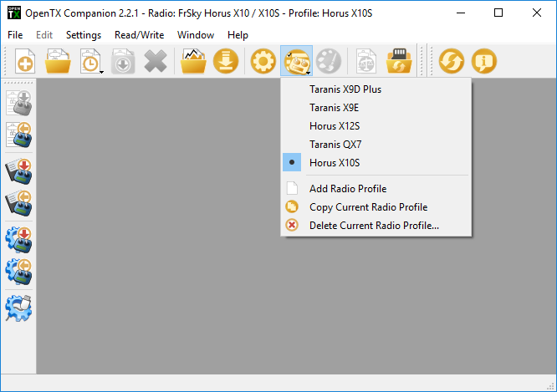Open recent files clock document icon

[91, 61]
